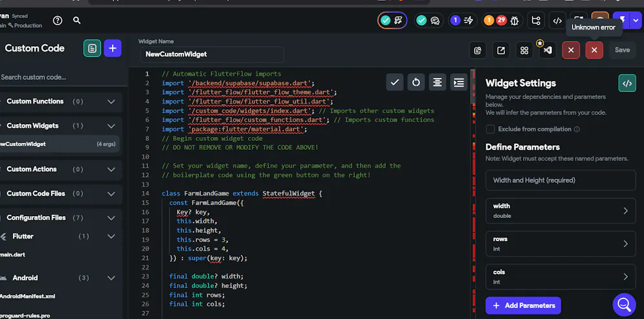
Task: Click line number 14 in the gutter
Action: 146,194
